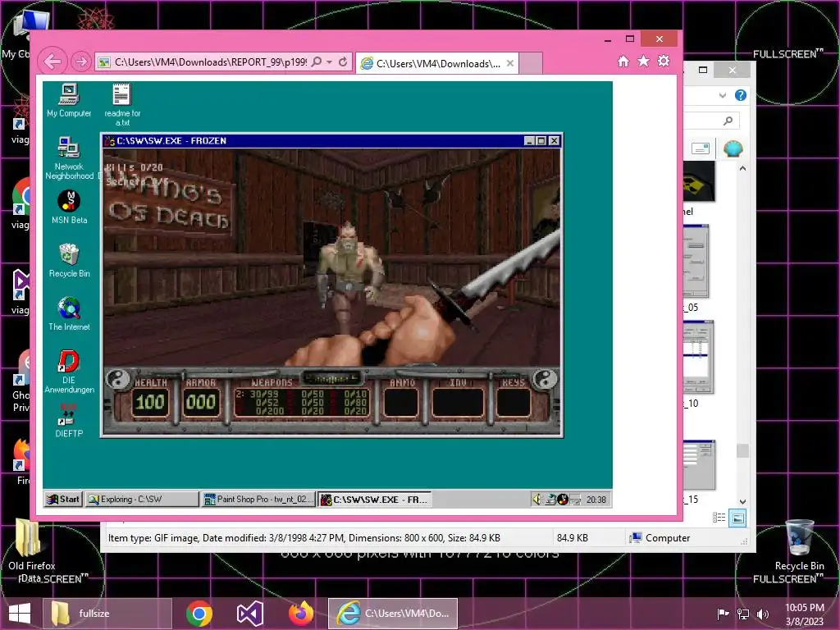The image size is (840, 630).
Task: Click the DIEFTP icon in the displayed image
Action: tap(69, 421)
